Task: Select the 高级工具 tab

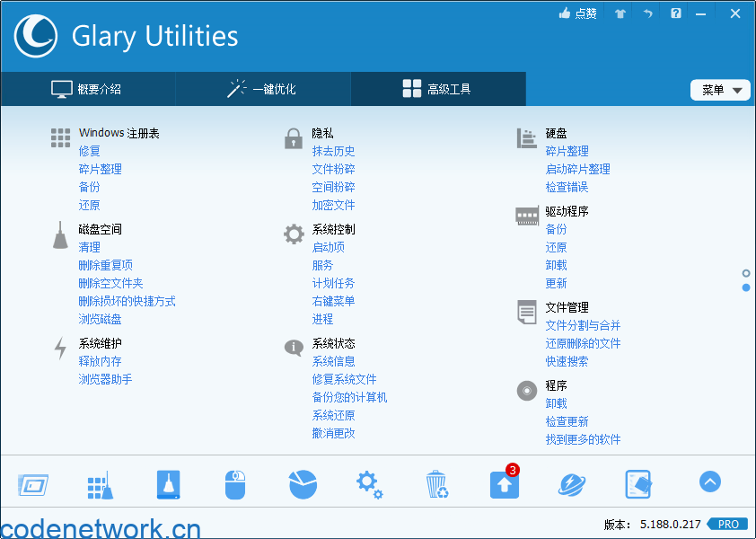Action: coord(438,89)
